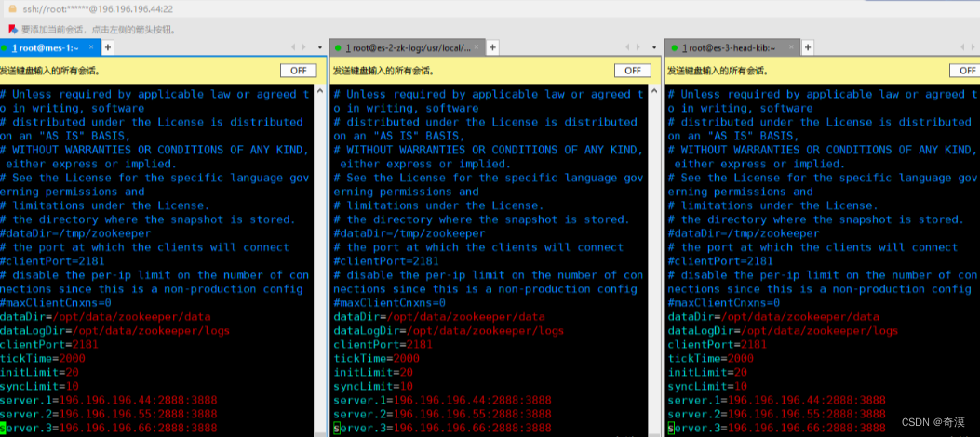Click the send-keyboard-input notice text in second pane
The width and height of the screenshot is (980, 437).
click(384, 71)
